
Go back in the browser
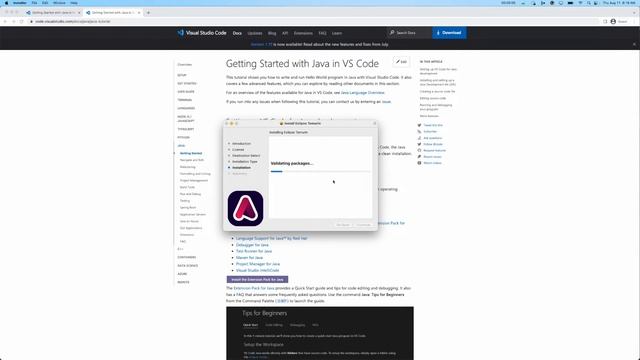(x=5, y=21)
